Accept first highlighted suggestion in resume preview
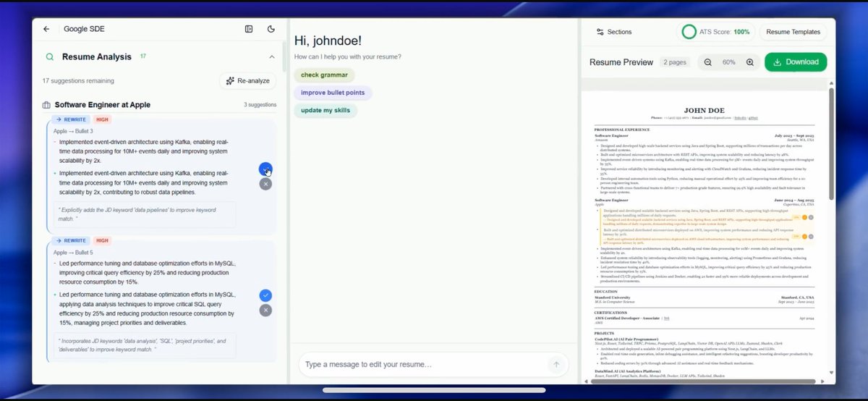Screen dimensions: 868x401 point(804,217)
